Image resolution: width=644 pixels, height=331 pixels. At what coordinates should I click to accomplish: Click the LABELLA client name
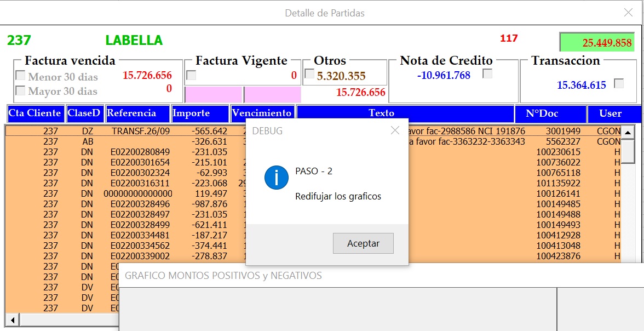(x=134, y=41)
